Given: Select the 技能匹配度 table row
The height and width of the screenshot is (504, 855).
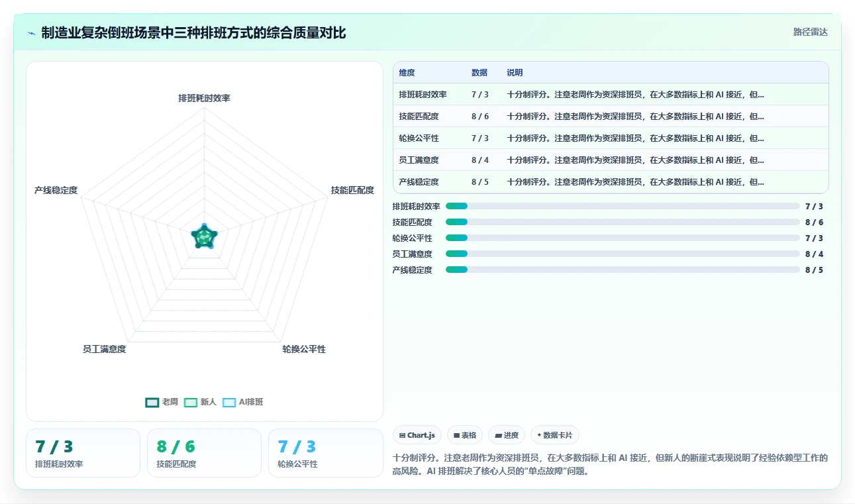Looking at the screenshot, I should [611, 117].
